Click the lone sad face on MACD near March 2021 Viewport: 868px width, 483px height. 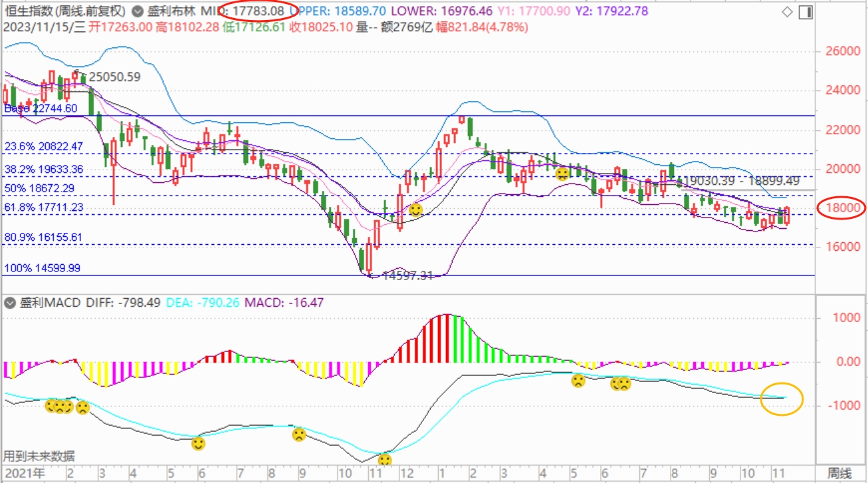click(82, 408)
